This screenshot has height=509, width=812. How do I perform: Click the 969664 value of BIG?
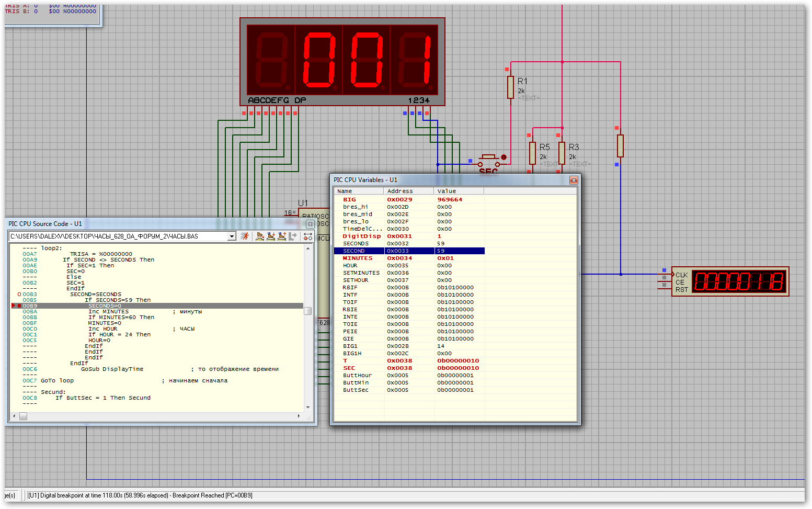(x=450, y=200)
